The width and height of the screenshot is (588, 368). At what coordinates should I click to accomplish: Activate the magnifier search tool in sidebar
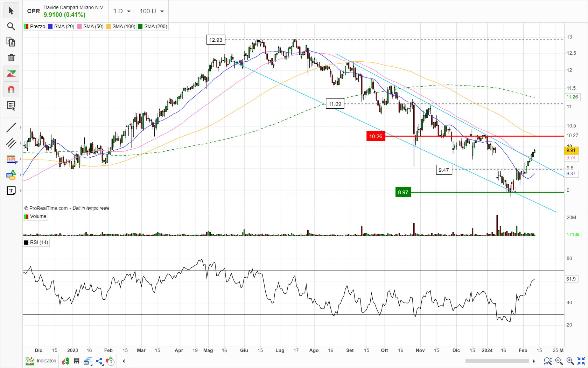click(x=11, y=26)
